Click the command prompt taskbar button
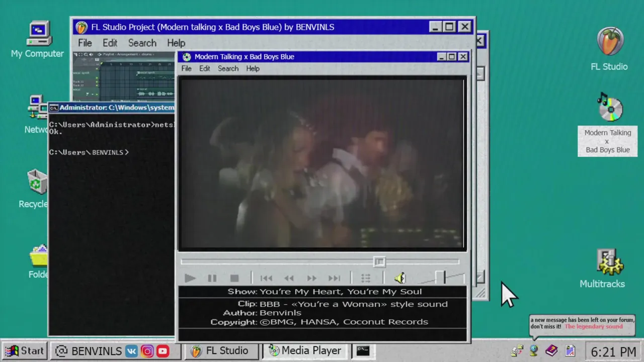 [x=363, y=350]
